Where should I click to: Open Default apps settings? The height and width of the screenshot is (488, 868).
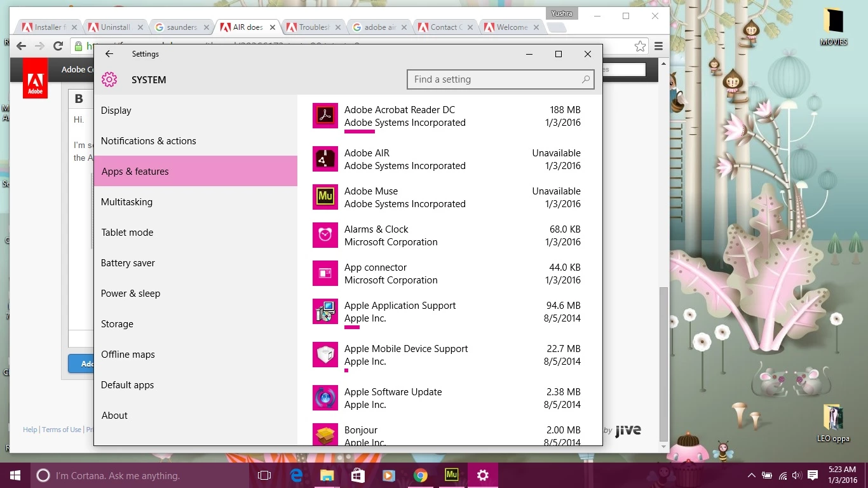point(196,385)
